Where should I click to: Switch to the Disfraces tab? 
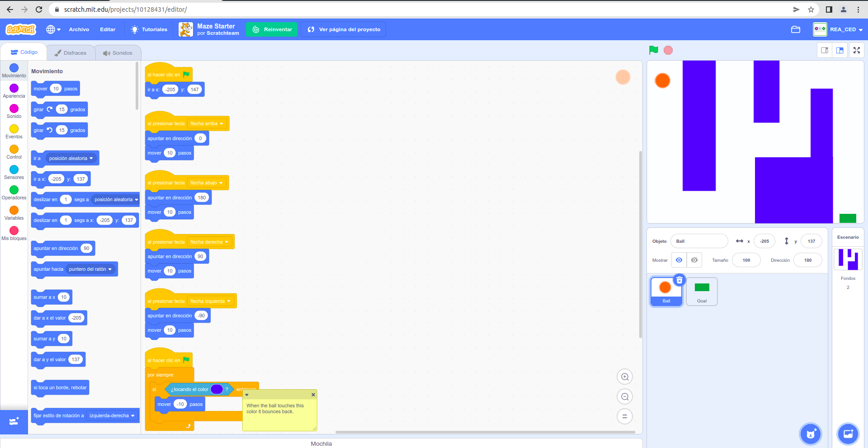pyautogui.click(x=71, y=53)
